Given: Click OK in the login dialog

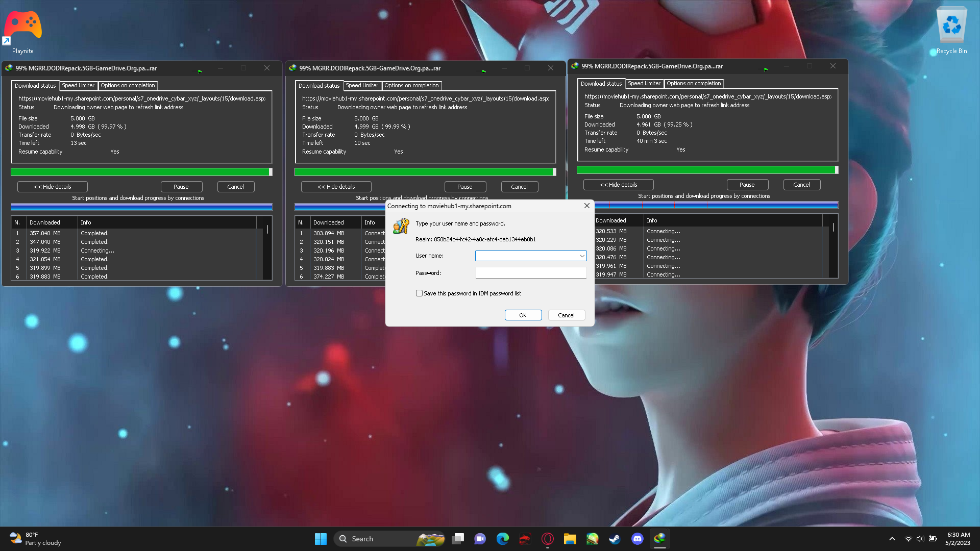Looking at the screenshot, I should click(x=523, y=315).
